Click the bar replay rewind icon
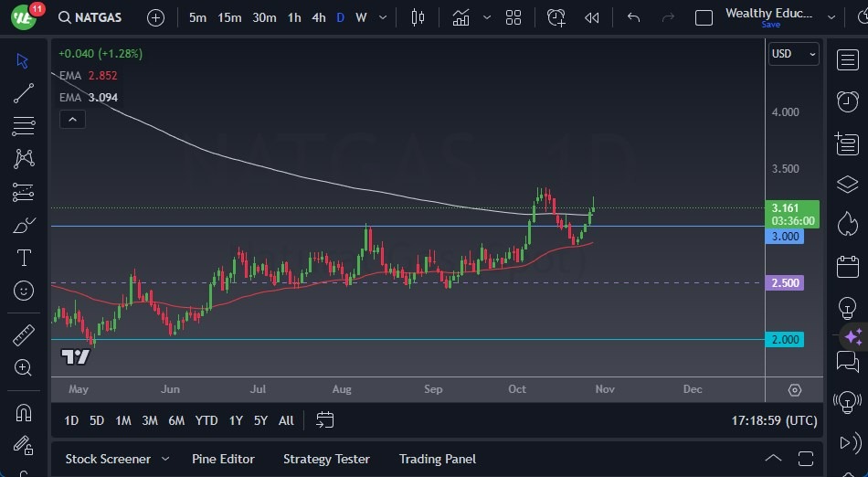The image size is (868, 477). coord(592,17)
